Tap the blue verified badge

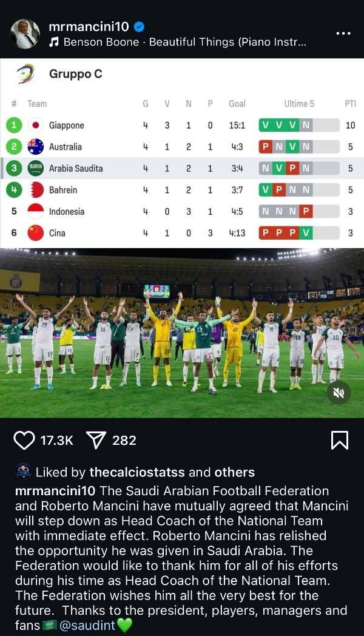click(x=140, y=27)
